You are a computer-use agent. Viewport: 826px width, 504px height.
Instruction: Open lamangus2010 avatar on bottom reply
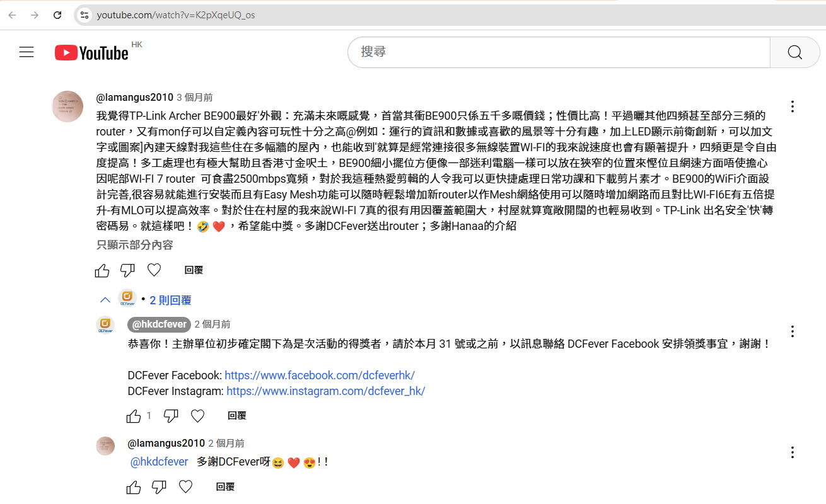[x=105, y=445]
